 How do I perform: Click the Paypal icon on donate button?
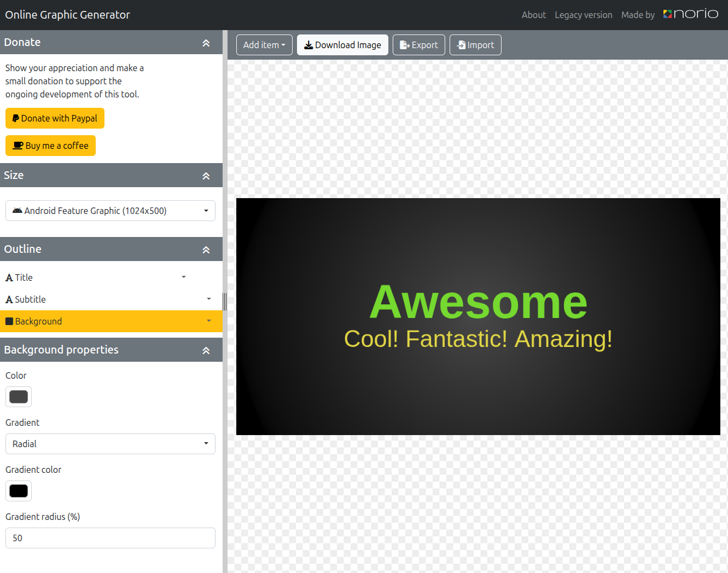tap(16, 118)
